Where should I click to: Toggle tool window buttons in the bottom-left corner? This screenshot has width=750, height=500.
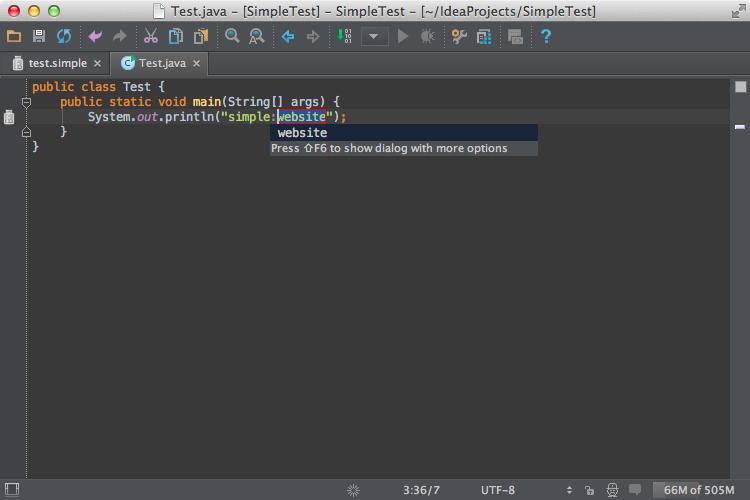11,489
